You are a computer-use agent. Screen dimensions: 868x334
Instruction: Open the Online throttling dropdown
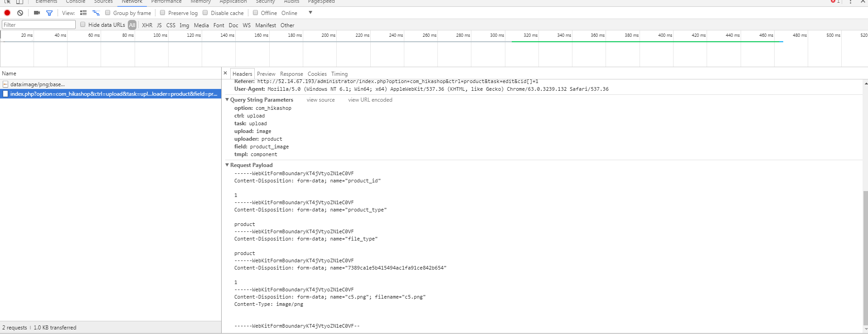coord(289,13)
